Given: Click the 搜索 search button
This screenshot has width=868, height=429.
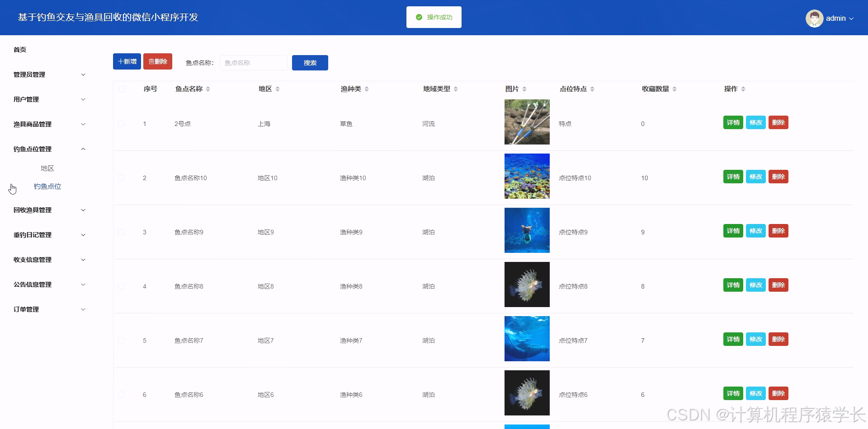Looking at the screenshot, I should (310, 63).
